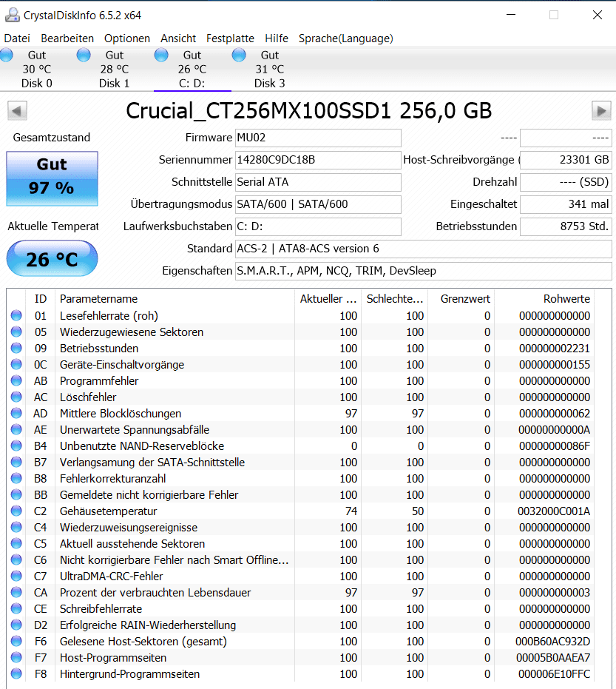The height and width of the screenshot is (689, 616).
Task: Click status orb for Lesefehlerrate (roh) row
Action: pos(16,315)
